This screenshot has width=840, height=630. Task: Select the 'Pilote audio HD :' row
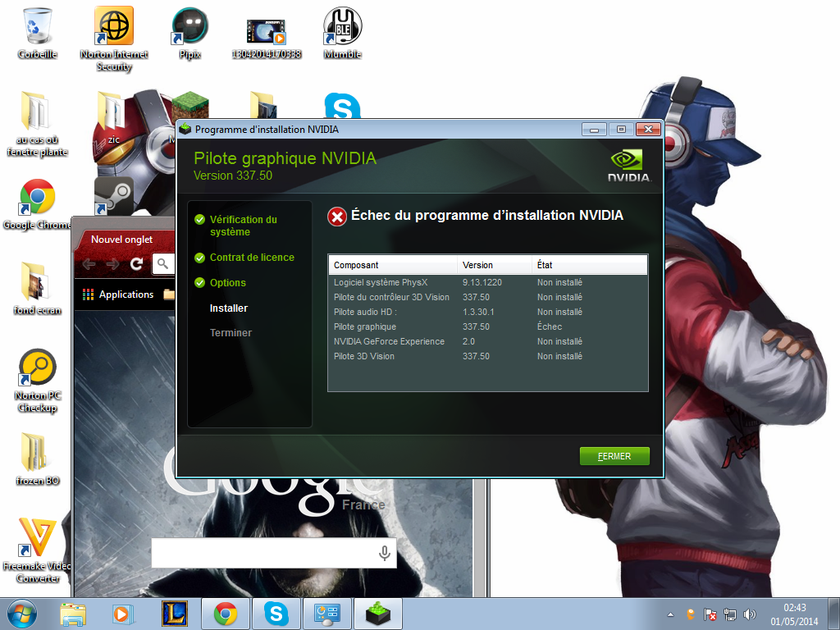pos(487,312)
